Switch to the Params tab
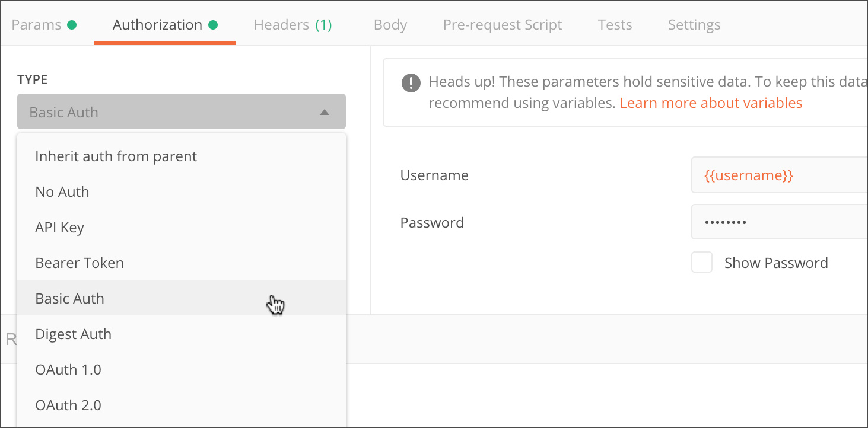 point(37,24)
